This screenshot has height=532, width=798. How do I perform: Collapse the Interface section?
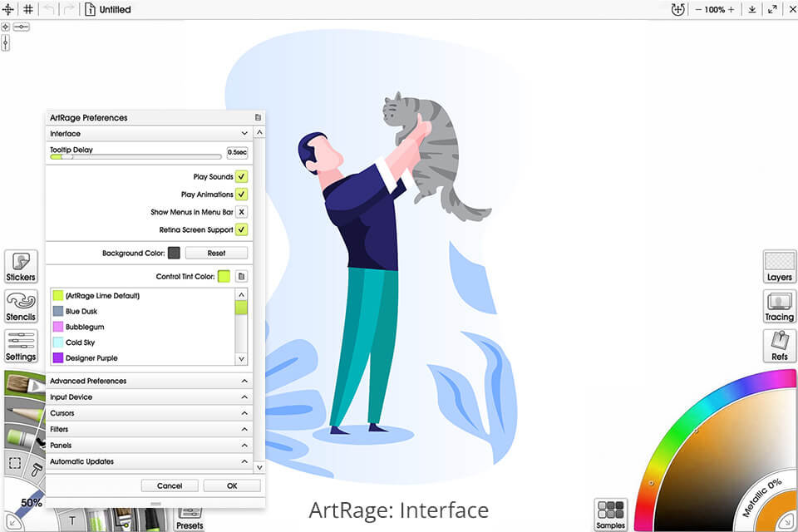(x=149, y=133)
